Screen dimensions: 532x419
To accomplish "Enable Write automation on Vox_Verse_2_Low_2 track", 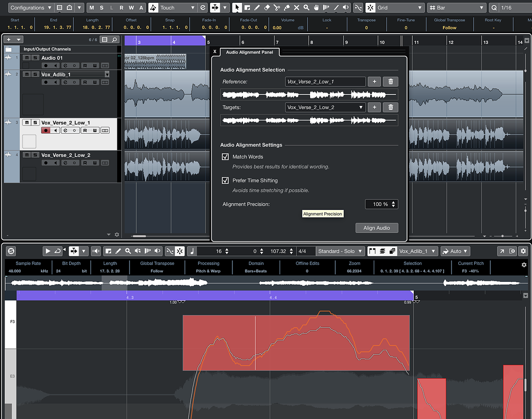I will click(x=95, y=163).
